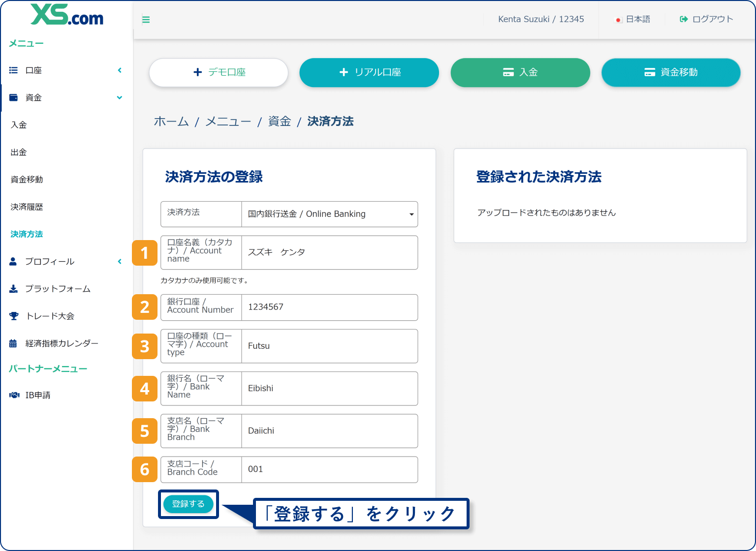The height and width of the screenshot is (551, 756).
Task: Click the デモ口座 button
Action: click(x=219, y=72)
